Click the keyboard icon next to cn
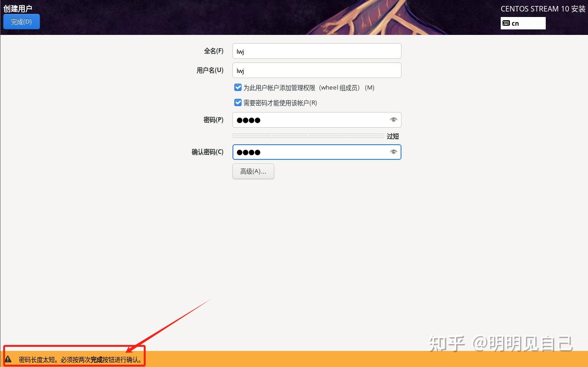The width and height of the screenshot is (588, 367). 507,23
